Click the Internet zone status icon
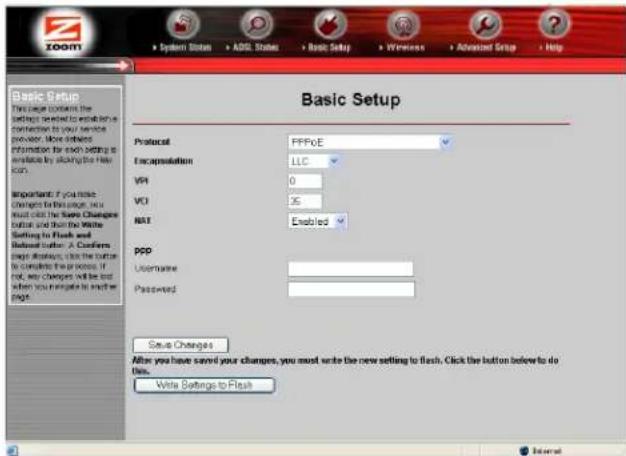626x456 pixels. 524,451
